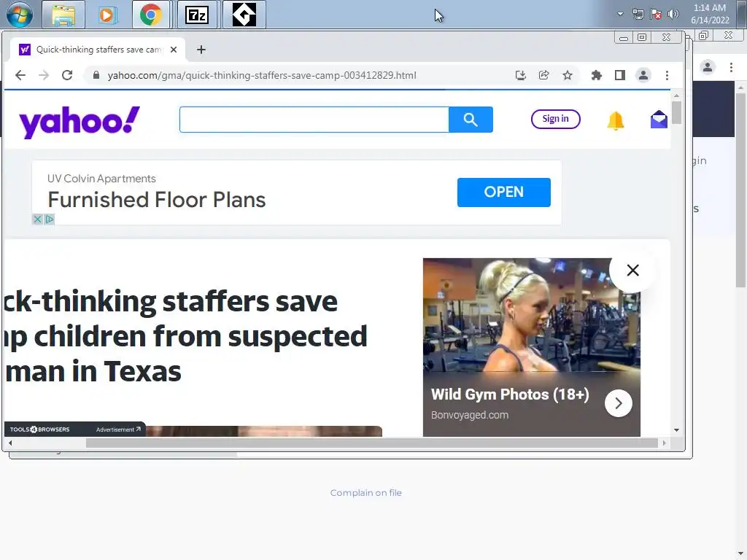Open 7-Zip from the taskbar
Screen dimensions: 747x560
(x=197, y=15)
